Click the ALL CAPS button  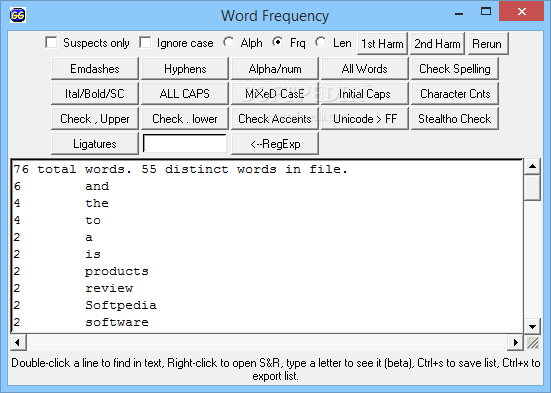click(x=185, y=94)
